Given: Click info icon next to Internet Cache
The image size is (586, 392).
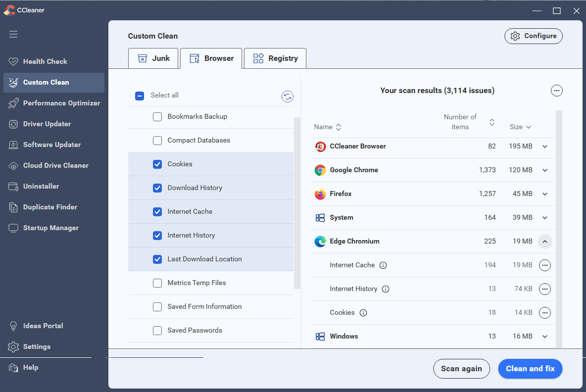Looking at the screenshot, I should pyautogui.click(x=383, y=265).
